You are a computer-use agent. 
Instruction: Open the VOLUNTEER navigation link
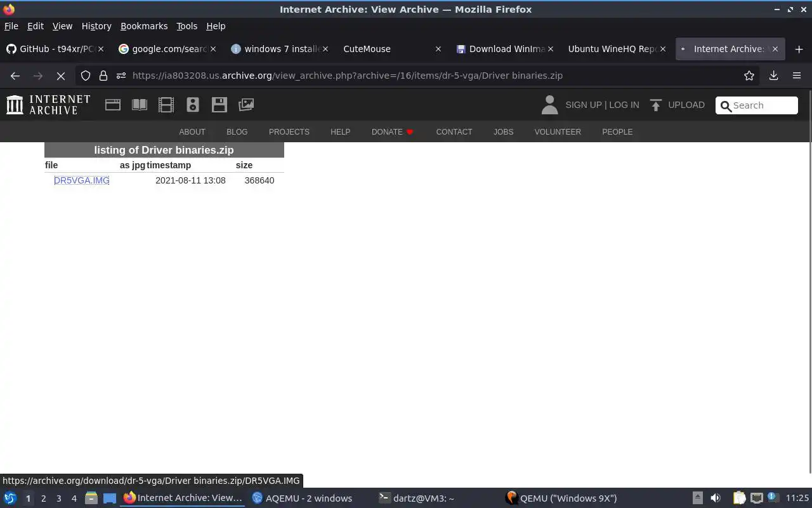pyautogui.click(x=558, y=132)
